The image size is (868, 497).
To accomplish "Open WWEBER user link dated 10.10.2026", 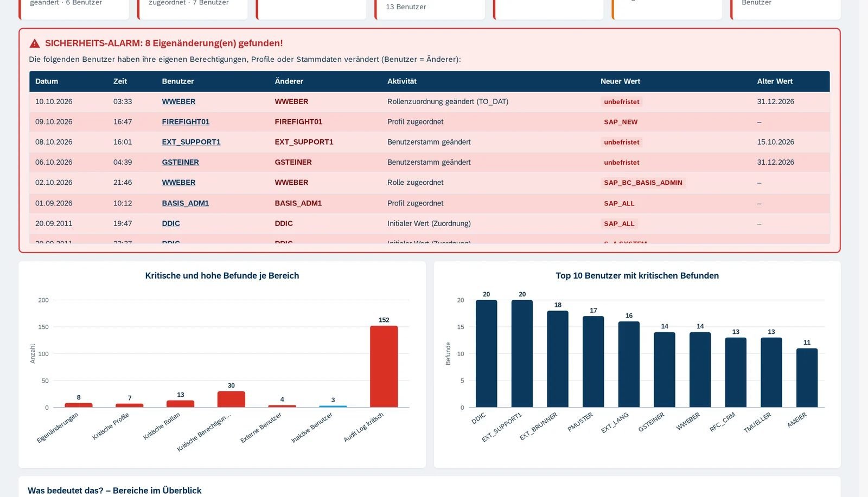I will pos(178,101).
